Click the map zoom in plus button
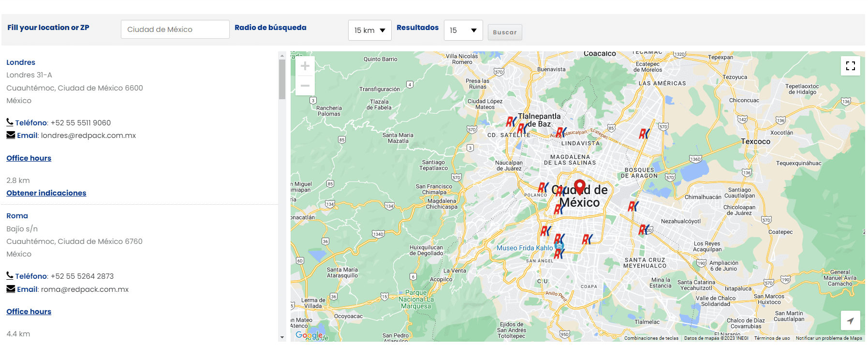This screenshot has height=363, width=868. point(305,66)
